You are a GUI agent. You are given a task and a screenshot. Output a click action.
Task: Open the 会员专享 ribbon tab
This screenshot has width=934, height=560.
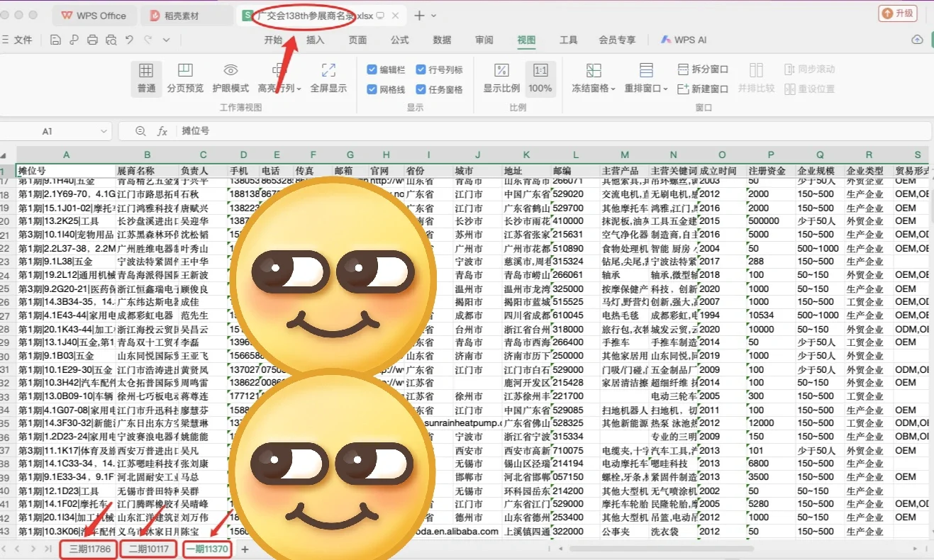click(617, 40)
